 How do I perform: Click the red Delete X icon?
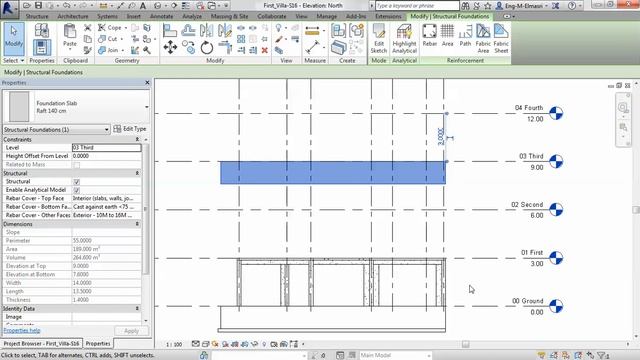point(264,50)
